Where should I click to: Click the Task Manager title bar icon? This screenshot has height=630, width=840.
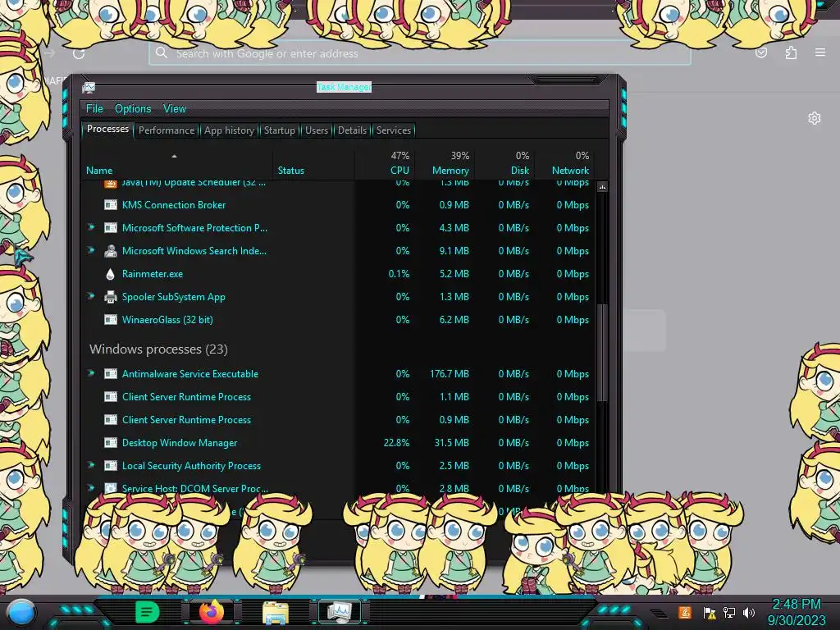(x=89, y=87)
